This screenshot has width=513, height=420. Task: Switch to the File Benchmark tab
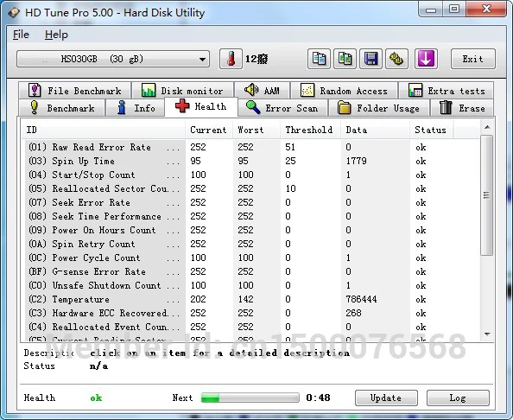(x=75, y=91)
